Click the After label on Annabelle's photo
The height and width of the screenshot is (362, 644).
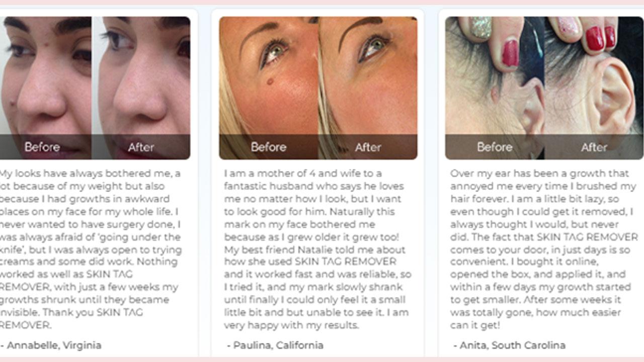coord(141,147)
